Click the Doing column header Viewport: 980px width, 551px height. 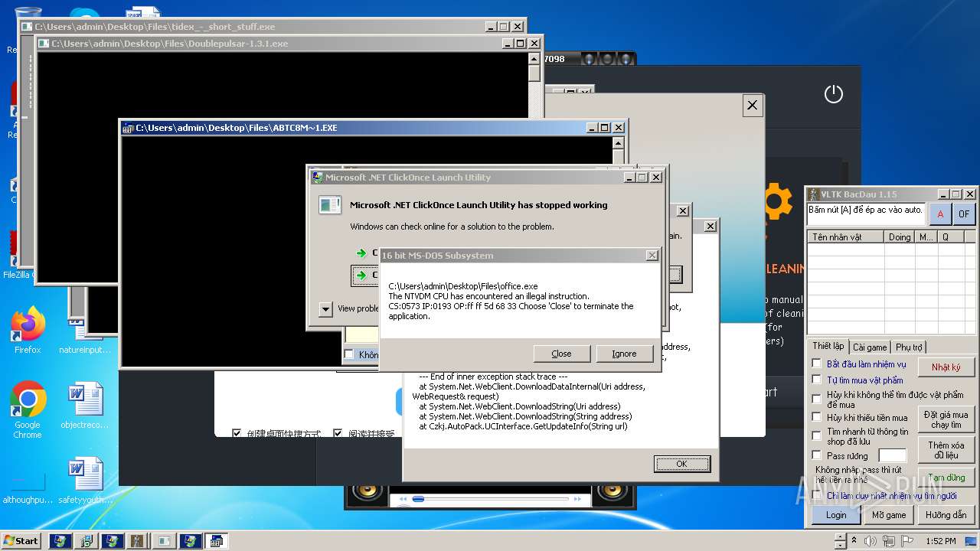900,237
